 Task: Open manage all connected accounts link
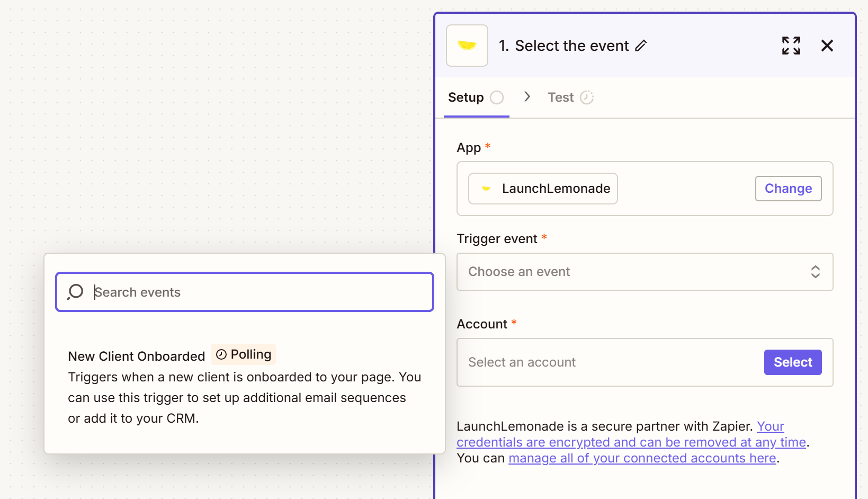point(642,458)
